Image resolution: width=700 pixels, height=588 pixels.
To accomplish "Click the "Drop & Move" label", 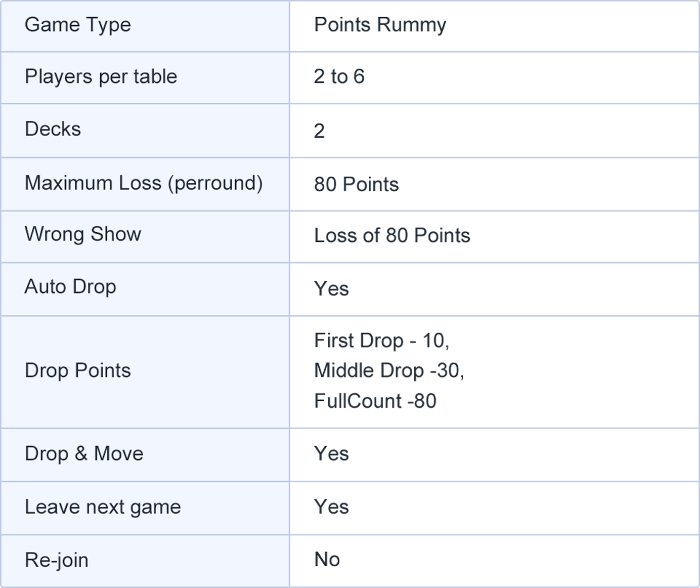I will [x=84, y=454].
